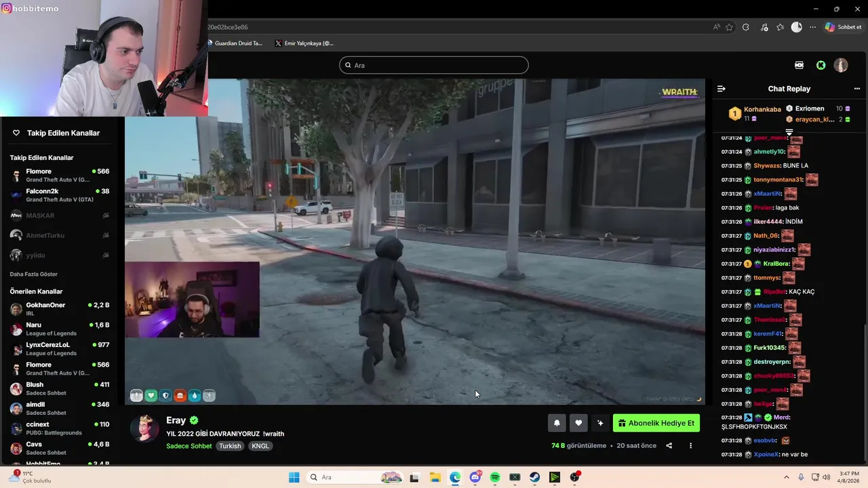Open the user profile avatar in Kick header
Viewport: 868px width, 488px height.
[841, 65]
